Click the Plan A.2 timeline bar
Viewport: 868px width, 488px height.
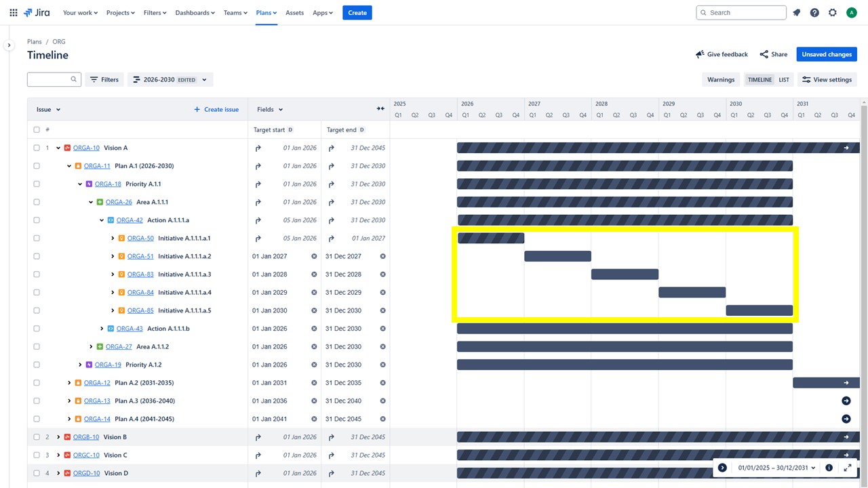tap(826, 383)
